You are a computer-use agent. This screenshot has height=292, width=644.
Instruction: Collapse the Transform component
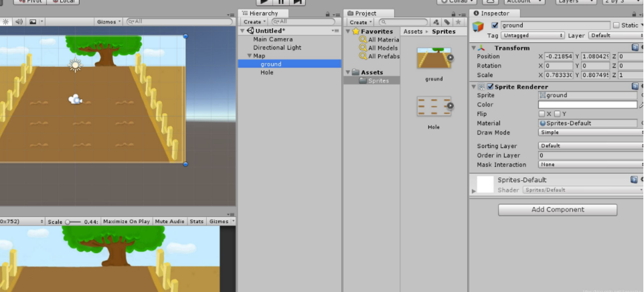tap(473, 48)
